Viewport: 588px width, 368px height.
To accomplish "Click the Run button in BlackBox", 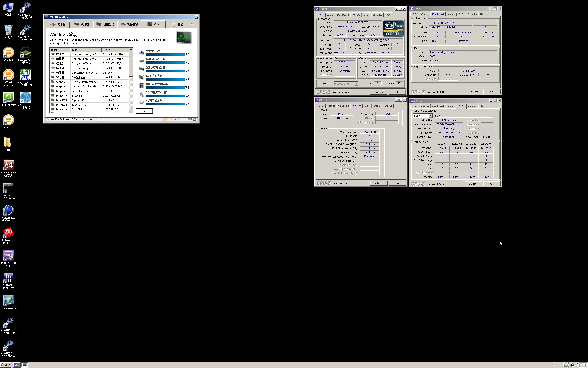I will pyautogui.click(x=144, y=111).
